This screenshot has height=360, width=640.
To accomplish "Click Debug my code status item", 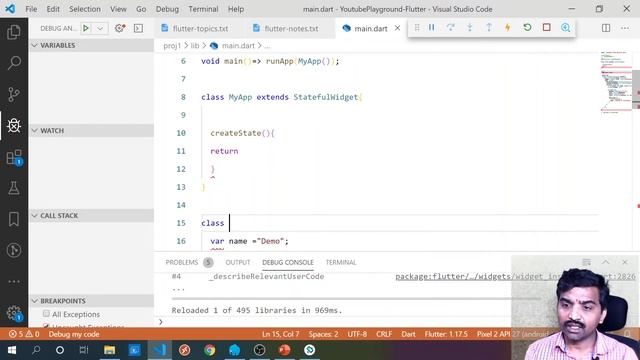I will point(74,334).
